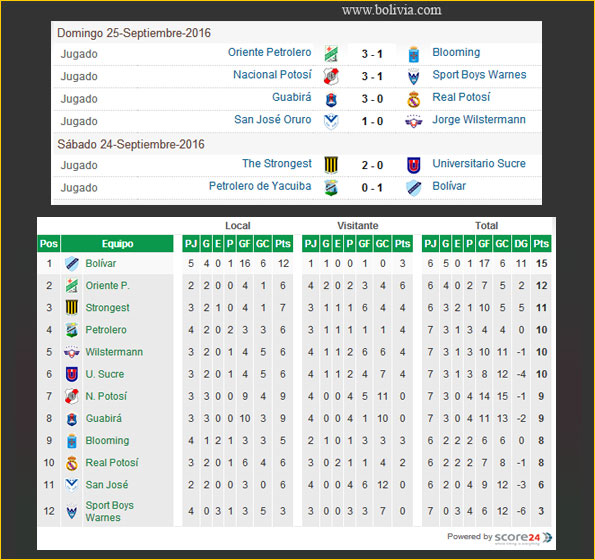Select Equipo column header in standings

click(117, 244)
